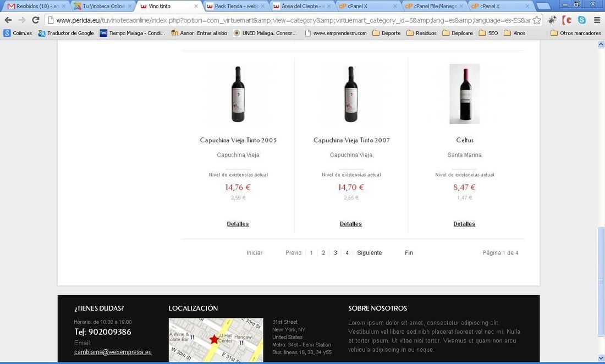Reload the page with the refresh icon
This screenshot has height=364, width=605.
click(36, 20)
